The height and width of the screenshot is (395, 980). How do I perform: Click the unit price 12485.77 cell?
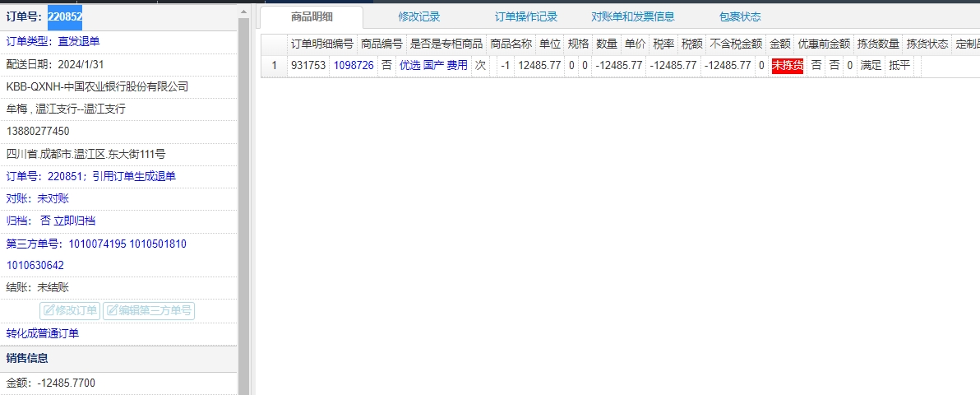tap(539, 65)
